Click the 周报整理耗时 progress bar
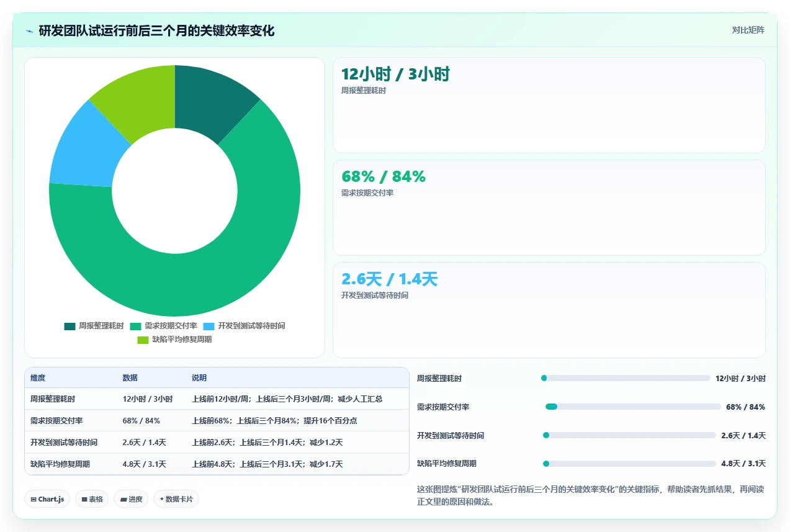 coord(626,378)
